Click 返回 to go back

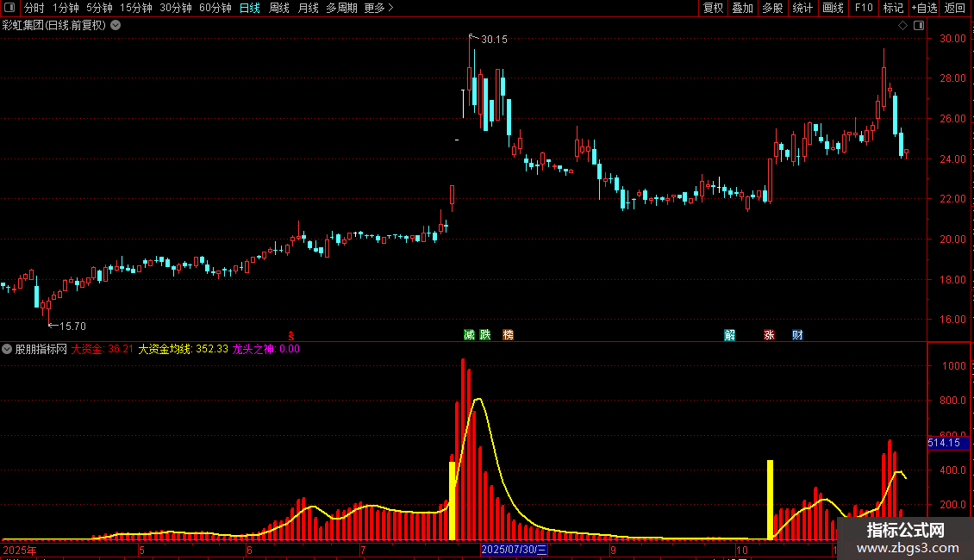955,8
